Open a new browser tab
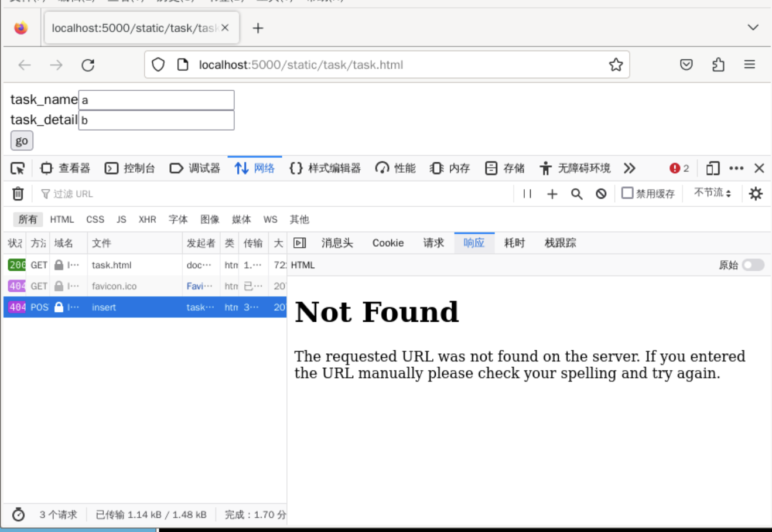772x532 pixels. click(258, 28)
